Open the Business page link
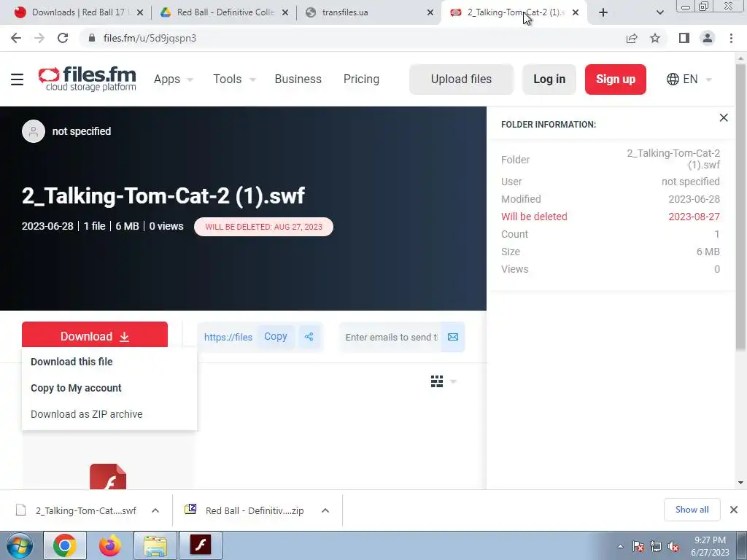Screen dimensions: 747x560 tap(298, 79)
